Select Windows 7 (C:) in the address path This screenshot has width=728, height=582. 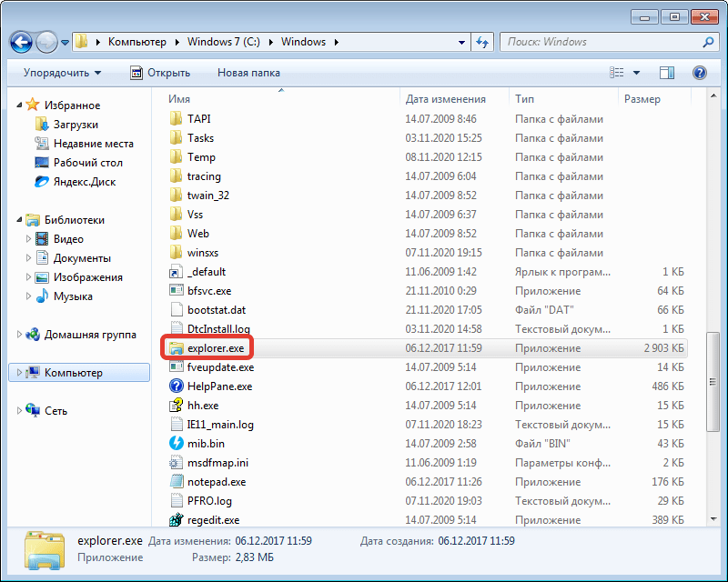pyautogui.click(x=223, y=42)
